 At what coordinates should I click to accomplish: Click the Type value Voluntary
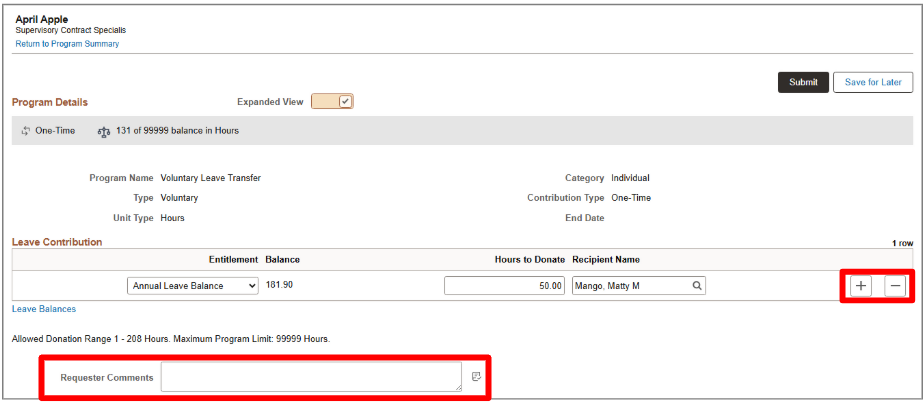point(179,198)
